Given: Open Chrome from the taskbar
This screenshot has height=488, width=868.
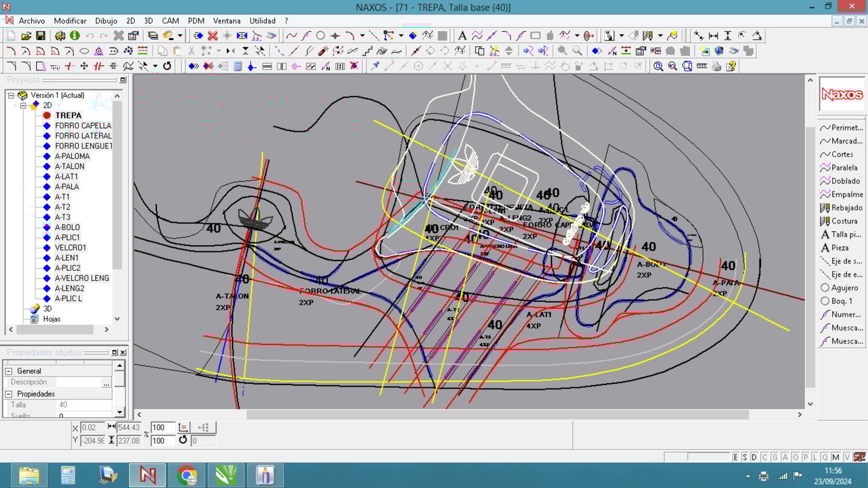Looking at the screenshot, I should click(186, 475).
